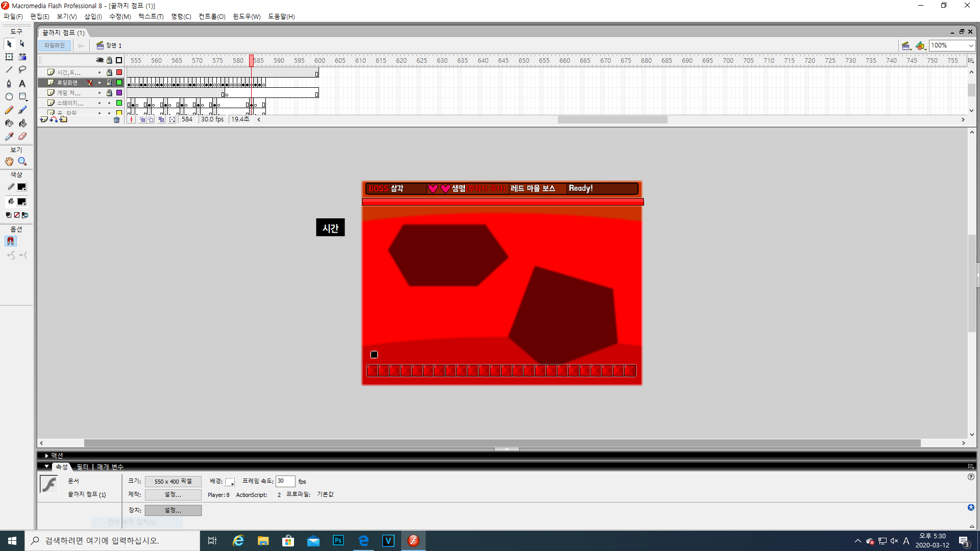This screenshot has height=551, width=980.
Task: Click the Edit Multiple Frames button
Action: 161,119
